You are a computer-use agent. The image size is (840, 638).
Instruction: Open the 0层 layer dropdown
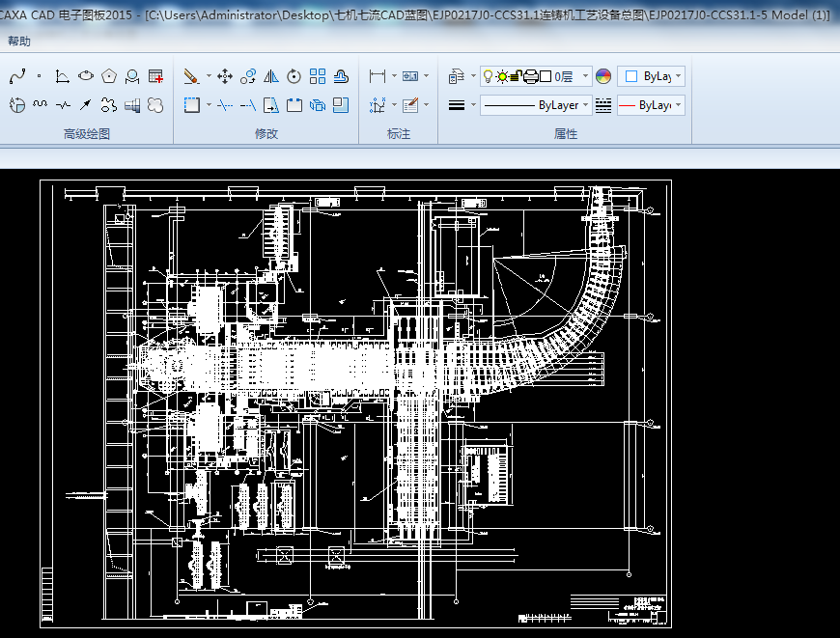[x=586, y=76]
